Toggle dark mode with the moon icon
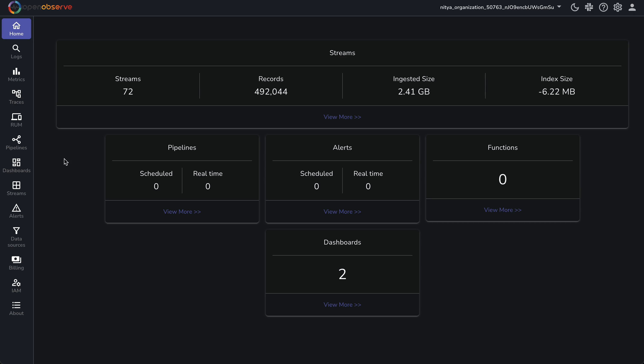Screen dimensions: 644x364 click(574, 7)
